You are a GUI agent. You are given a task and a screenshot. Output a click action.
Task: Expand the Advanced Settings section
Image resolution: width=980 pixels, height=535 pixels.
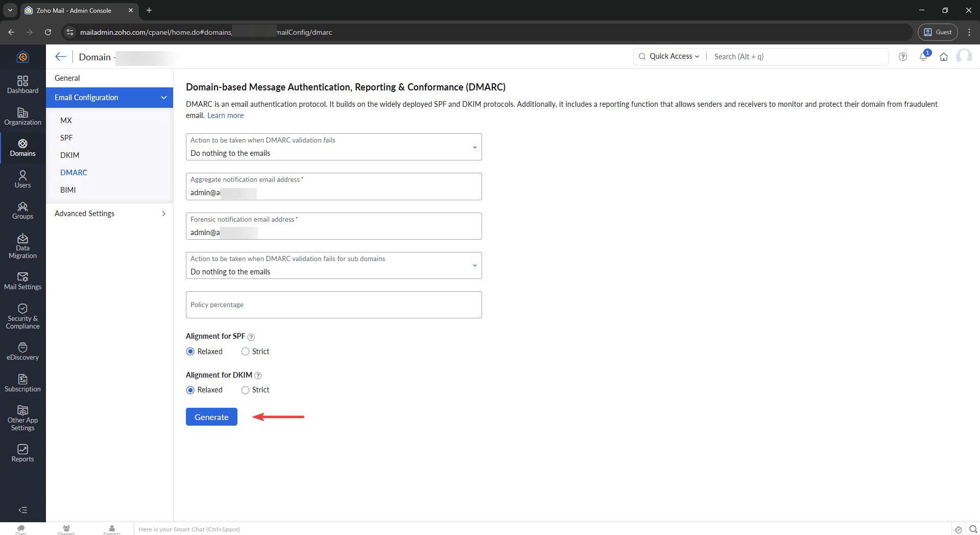coord(109,214)
